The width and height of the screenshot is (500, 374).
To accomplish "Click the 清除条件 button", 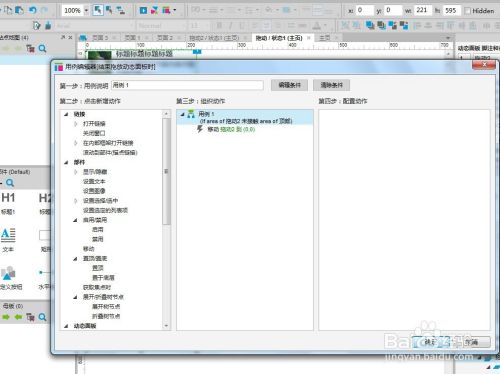I will click(331, 85).
